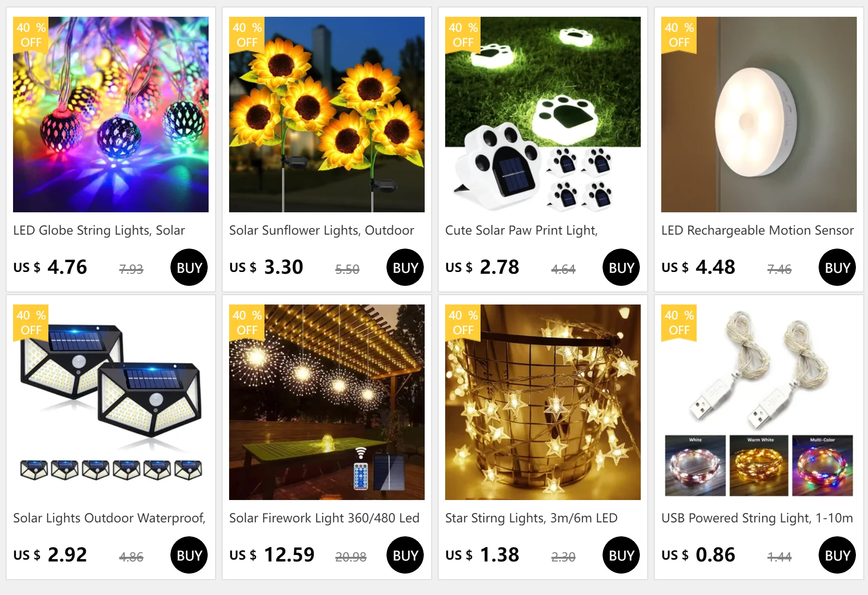868x595 pixels.
Task: Open the firework light pergola image
Action: [327, 402]
